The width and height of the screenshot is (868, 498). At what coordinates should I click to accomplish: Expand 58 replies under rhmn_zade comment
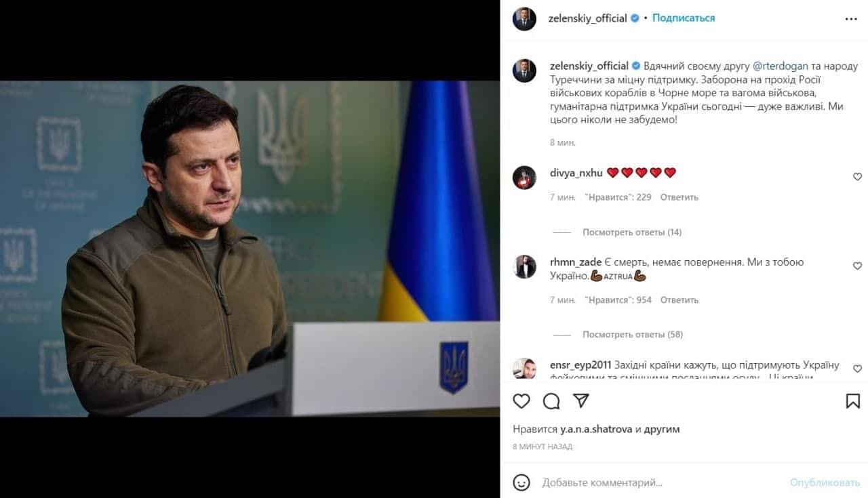pyautogui.click(x=633, y=335)
